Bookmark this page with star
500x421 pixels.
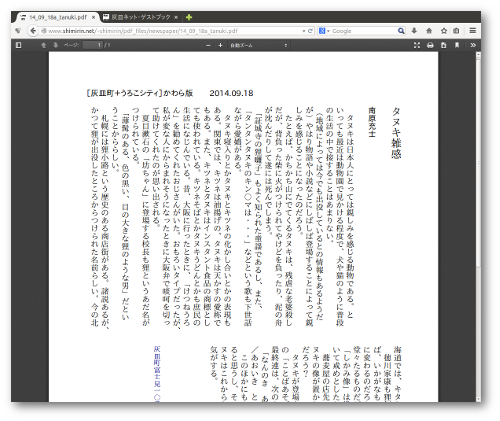[444, 31]
